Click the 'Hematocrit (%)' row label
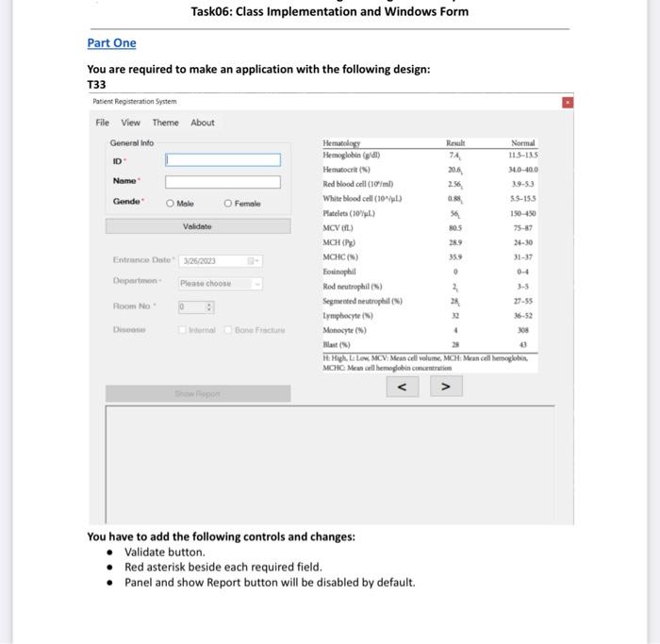660x644 pixels. (346, 169)
